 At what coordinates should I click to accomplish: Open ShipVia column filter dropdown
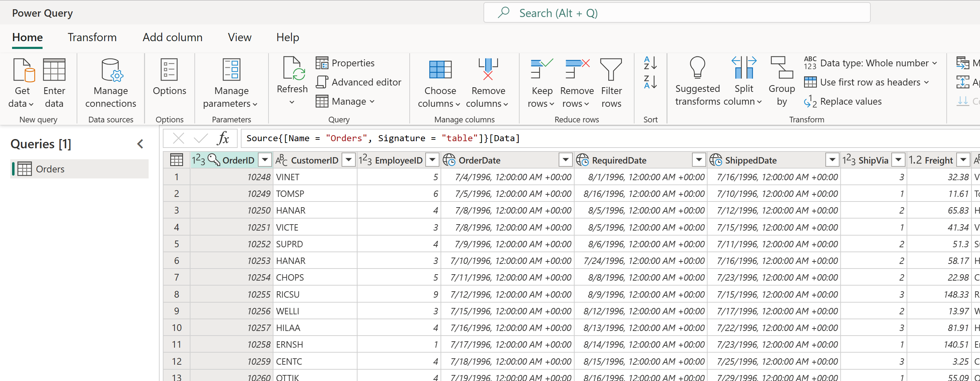tap(898, 160)
